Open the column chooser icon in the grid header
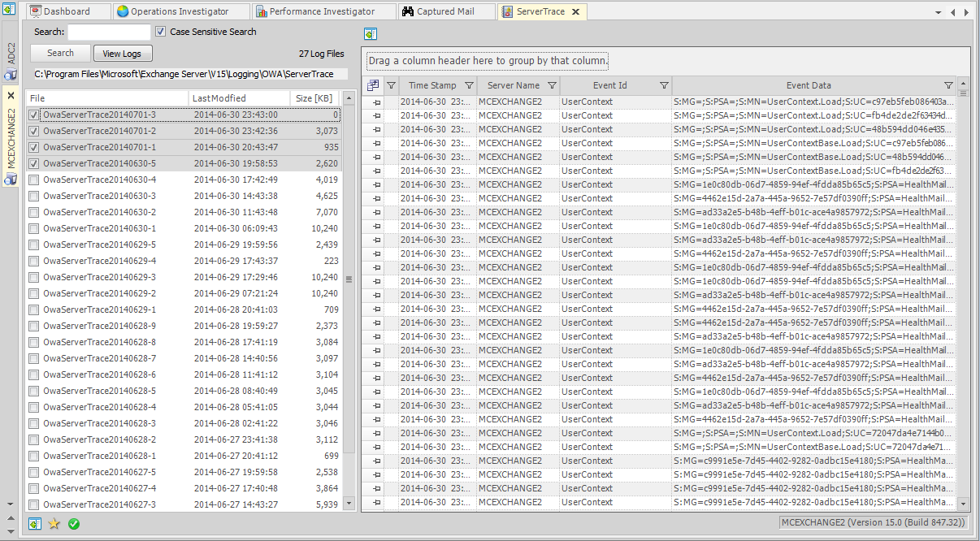Image resolution: width=980 pixels, height=541 pixels. coord(373,85)
